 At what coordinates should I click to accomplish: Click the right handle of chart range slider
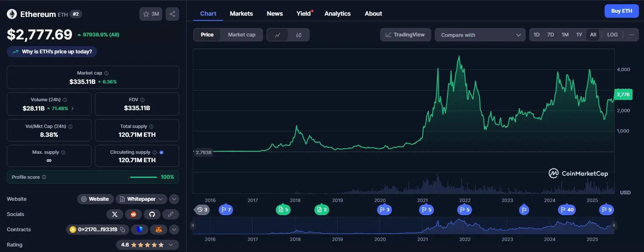pyautogui.click(x=613, y=225)
